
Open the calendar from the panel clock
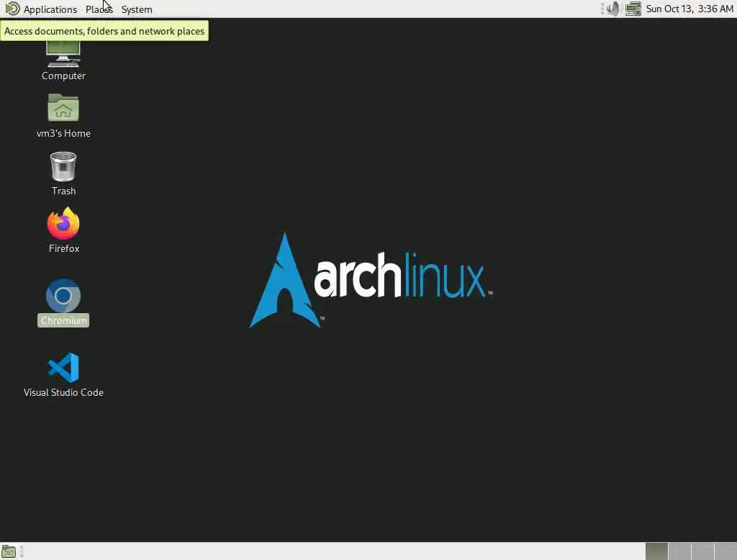689,9
